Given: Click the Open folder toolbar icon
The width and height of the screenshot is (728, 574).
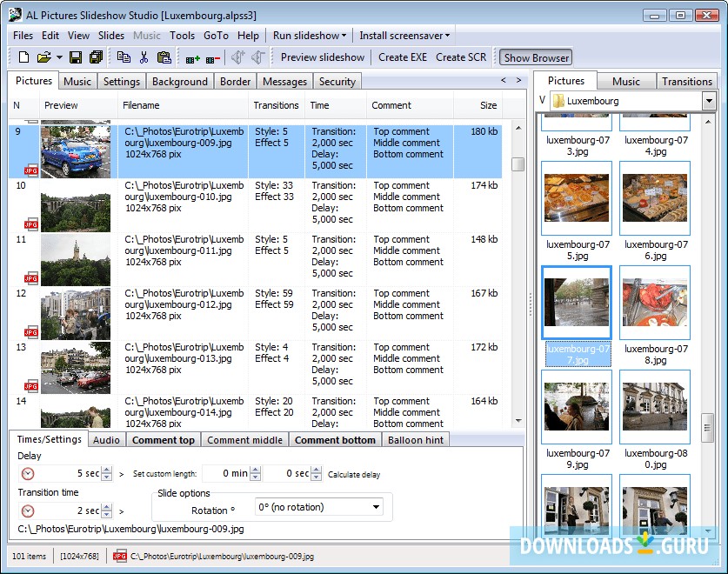Looking at the screenshot, I should (x=43, y=57).
